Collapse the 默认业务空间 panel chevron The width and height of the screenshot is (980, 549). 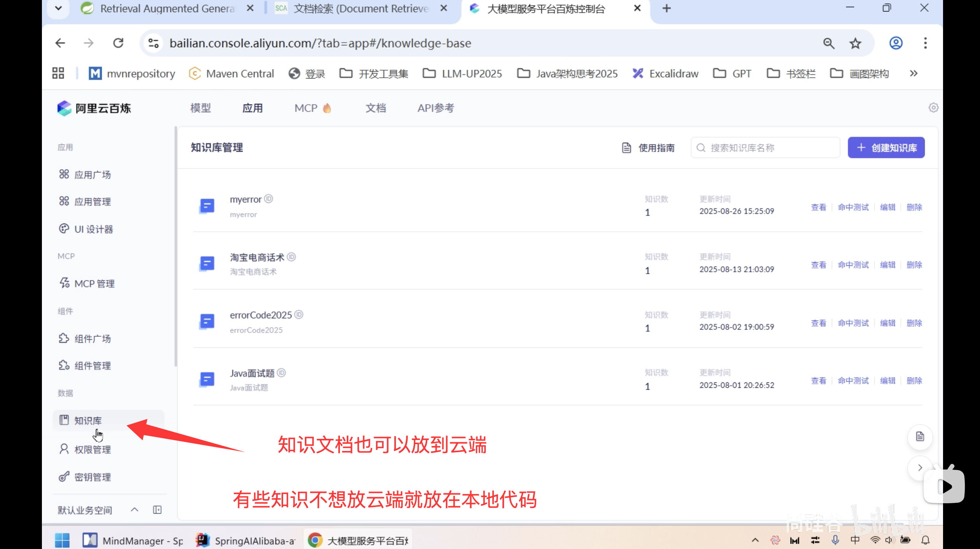[134, 509]
